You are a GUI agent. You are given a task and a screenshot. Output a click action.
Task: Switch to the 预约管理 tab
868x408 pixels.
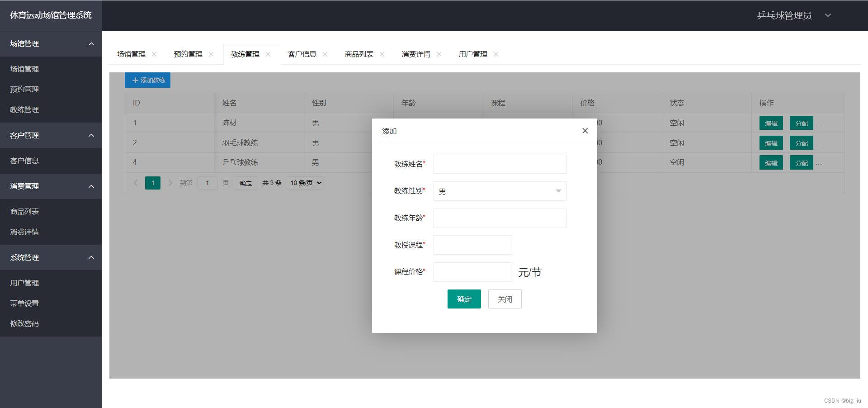click(188, 54)
